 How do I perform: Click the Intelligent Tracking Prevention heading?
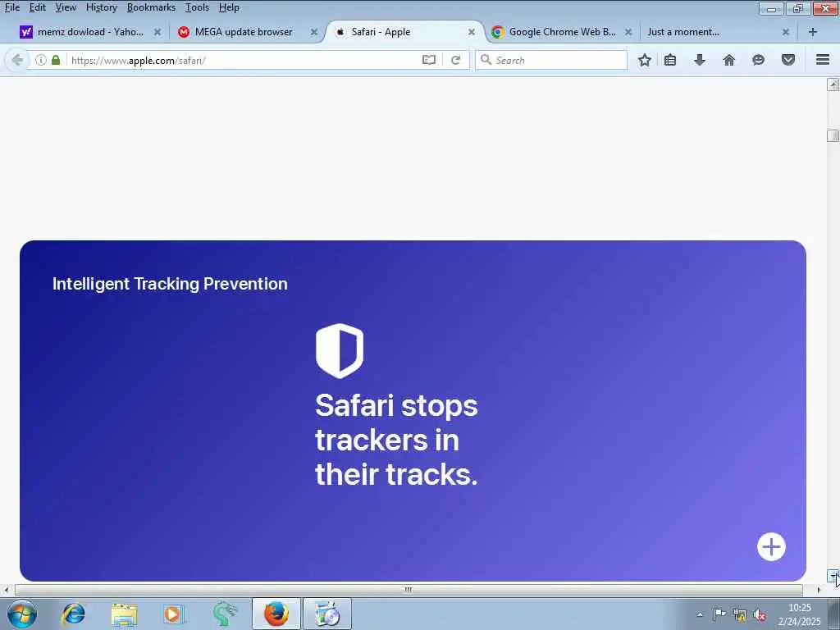coord(170,283)
